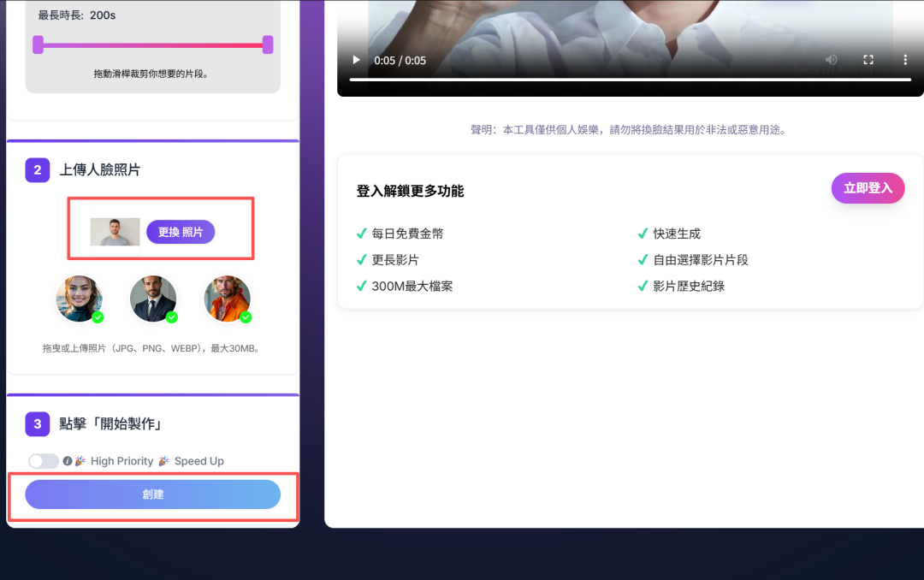Click the info icon beside High Priority

(68, 461)
